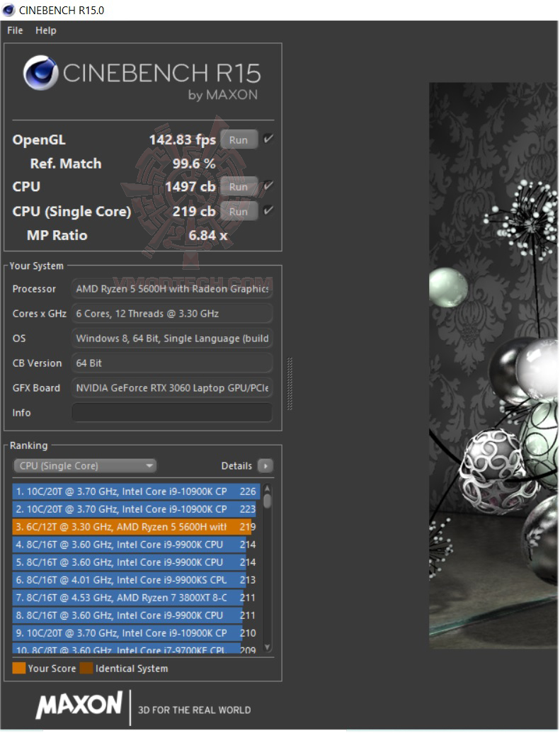Viewport: 560px width, 733px height.
Task: Open the Help menu
Action: (46, 30)
